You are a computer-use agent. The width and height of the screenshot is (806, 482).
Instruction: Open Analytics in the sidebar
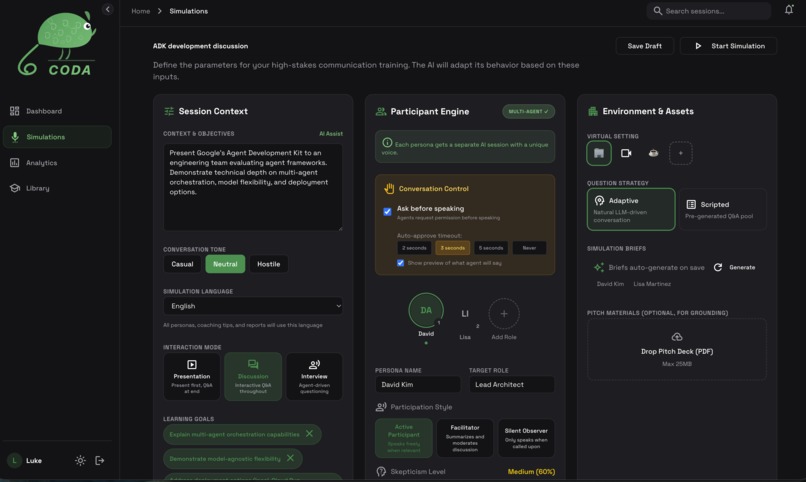pos(57,162)
